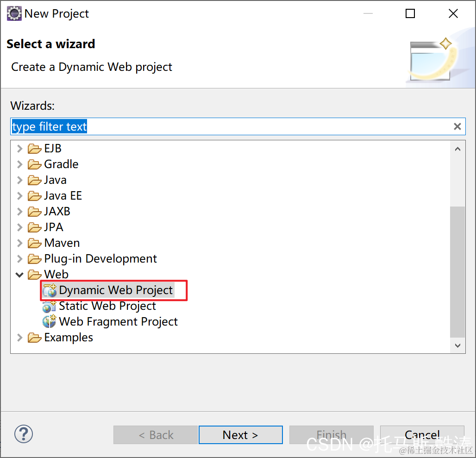Screen dimensions: 476x458
Task: Click the wizard list scroll up arrow
Action: (x=457, y=149)
